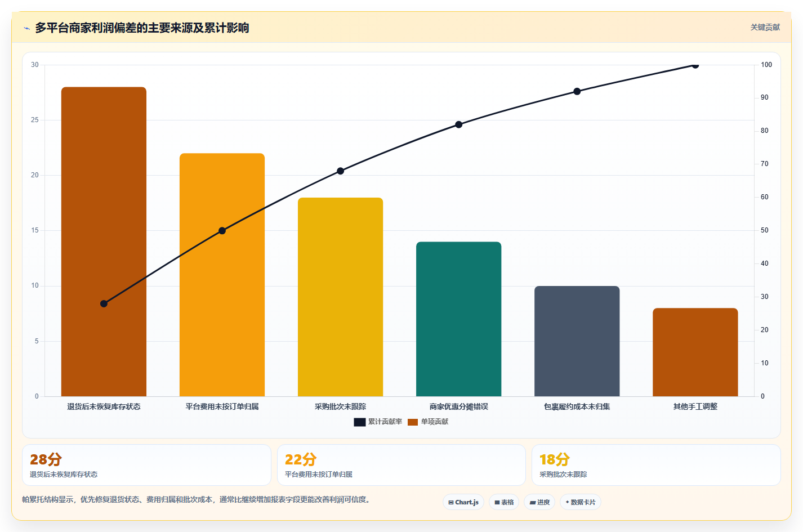The width and height of the screenshot is (803, 532).
Task: Click the x-axis label 平台费用未按订单归属
Action: (222, 406)
